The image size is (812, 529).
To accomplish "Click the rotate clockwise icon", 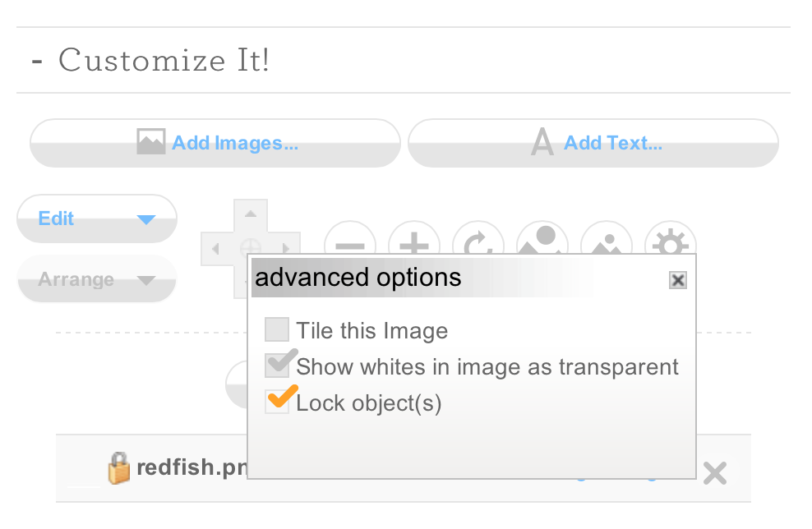I will (x=478, y=238).
